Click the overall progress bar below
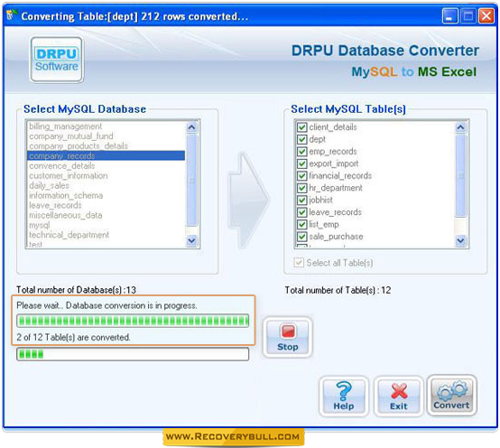 pos(133,354)
